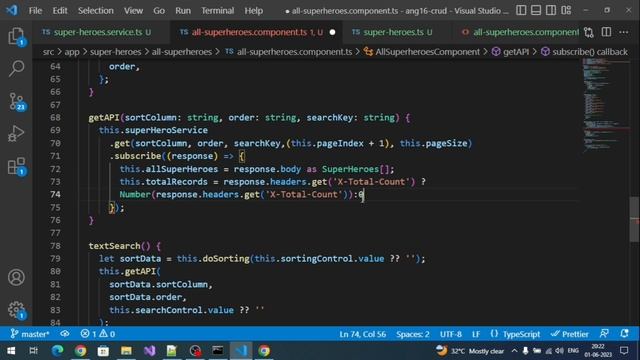
Task: Click the minimap code overview
Action: 606,106
